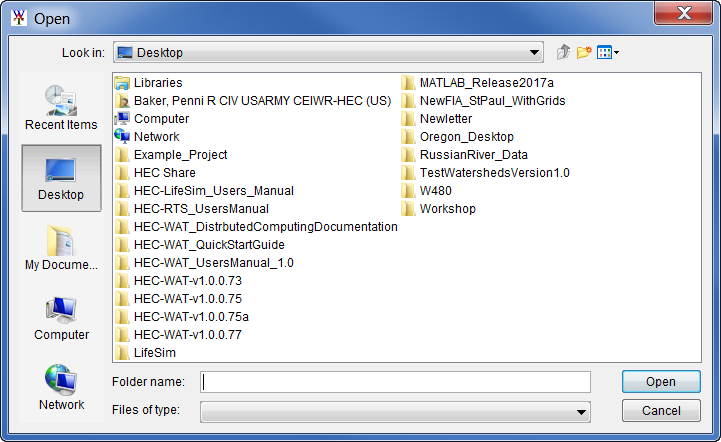Select the Libraries folder icon
The width and height of the screenshot is (721, 442).
[122, 83]
